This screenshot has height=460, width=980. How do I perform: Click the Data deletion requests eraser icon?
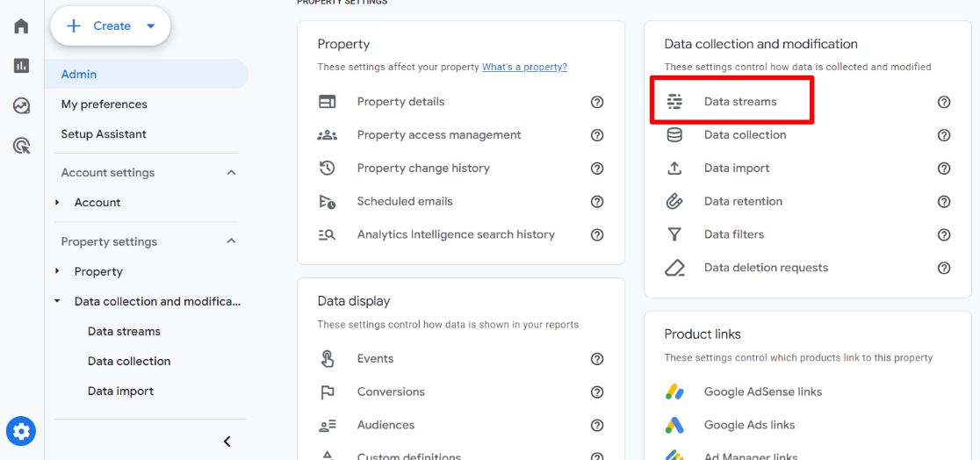(x=674, y=268)
